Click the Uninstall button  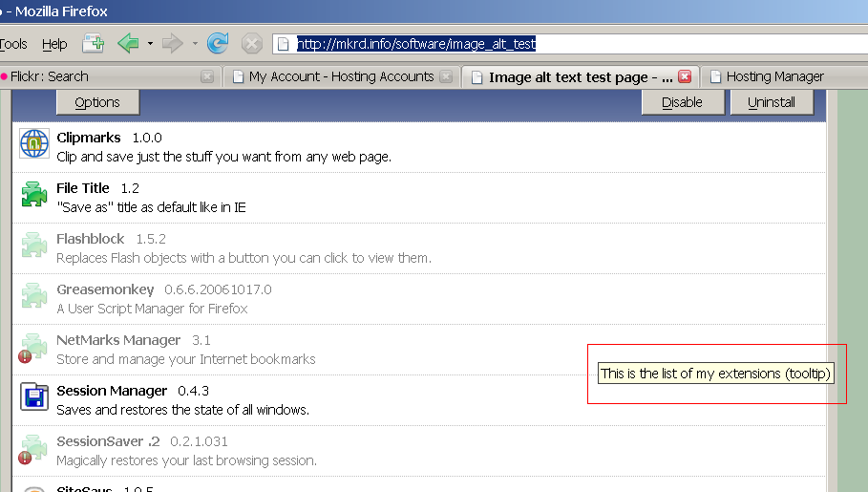point(772,102)
